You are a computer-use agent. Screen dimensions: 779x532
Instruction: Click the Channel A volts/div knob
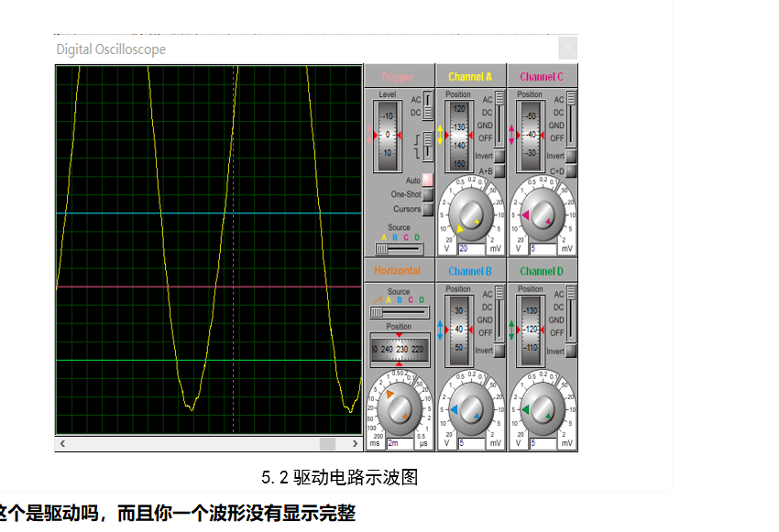pyautogui.click(x=470, y=215)
